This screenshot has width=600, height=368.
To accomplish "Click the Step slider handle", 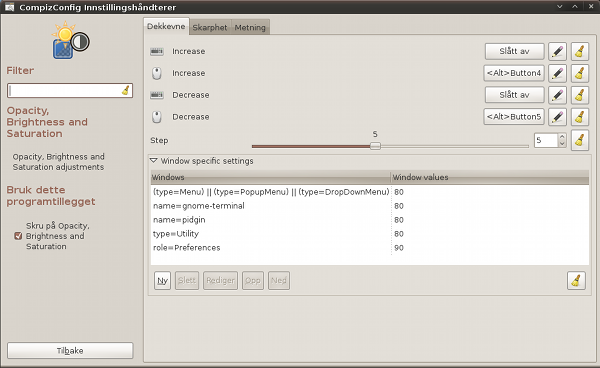I will click(375, 146).
